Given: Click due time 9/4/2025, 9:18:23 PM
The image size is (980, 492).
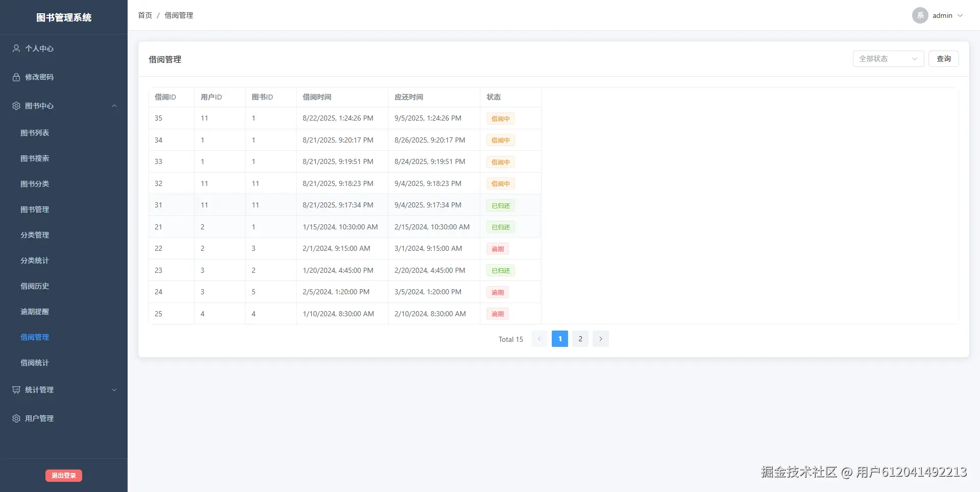Looking at the screenshot, I should tap(428, 183).
